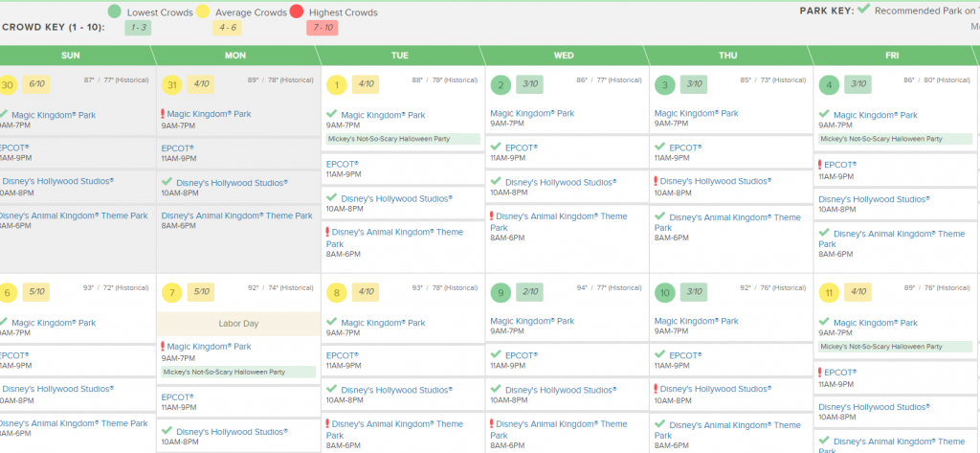980x453 pixels.
Task: Click green check by EPCOT on Wednesday 2
Action: click(497, 147)
